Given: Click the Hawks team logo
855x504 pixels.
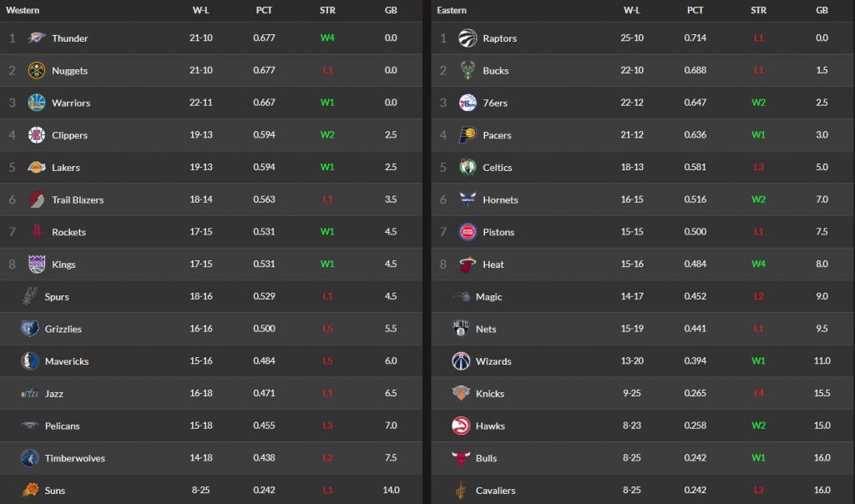Looking at the screenshot, I should point(461,426).
